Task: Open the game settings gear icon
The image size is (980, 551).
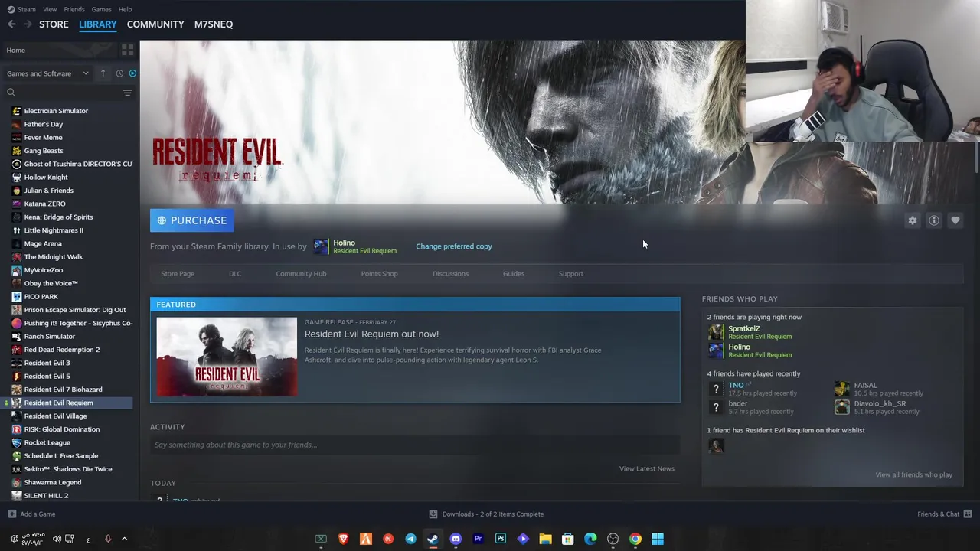Action: point(913,220)
